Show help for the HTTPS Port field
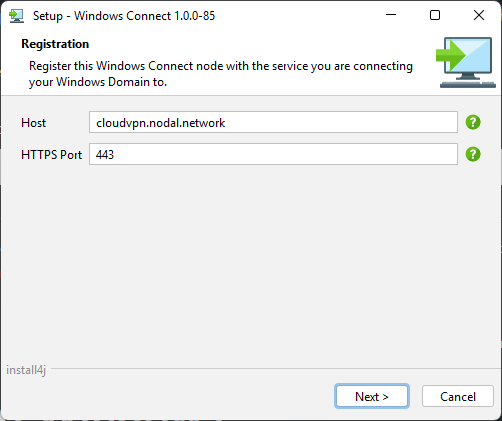502x421 pixels. [473, 154]
